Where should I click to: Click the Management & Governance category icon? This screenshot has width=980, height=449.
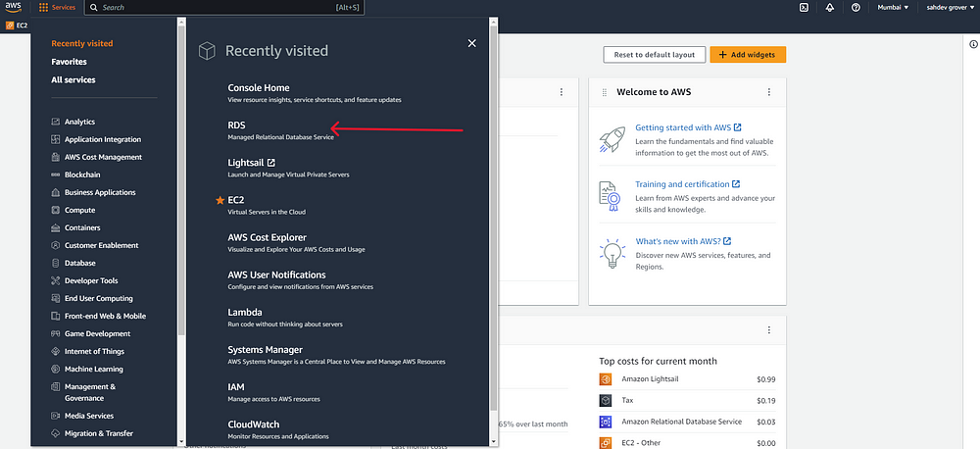click(x=56, y=387)
